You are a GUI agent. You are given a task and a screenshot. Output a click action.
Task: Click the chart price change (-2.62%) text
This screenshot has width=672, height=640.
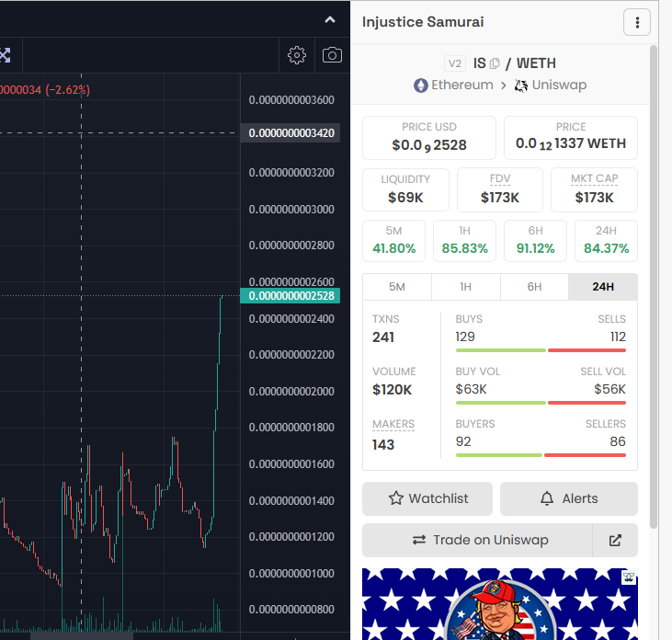67,90
